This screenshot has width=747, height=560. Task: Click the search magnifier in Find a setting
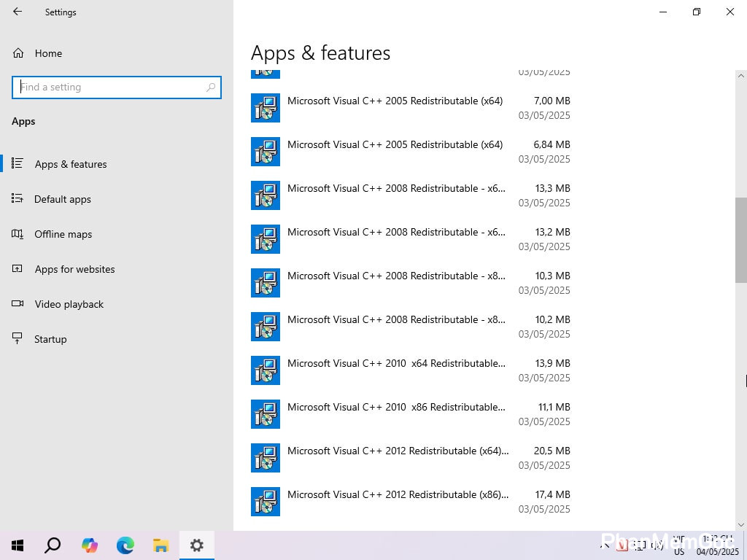pos(211,87)
